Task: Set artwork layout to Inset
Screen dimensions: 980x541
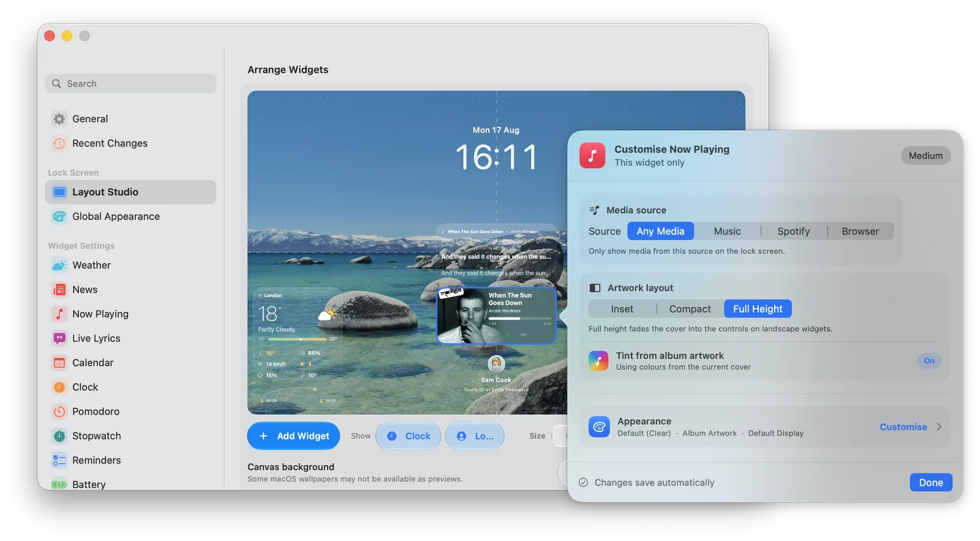Action: pos(622,309)
